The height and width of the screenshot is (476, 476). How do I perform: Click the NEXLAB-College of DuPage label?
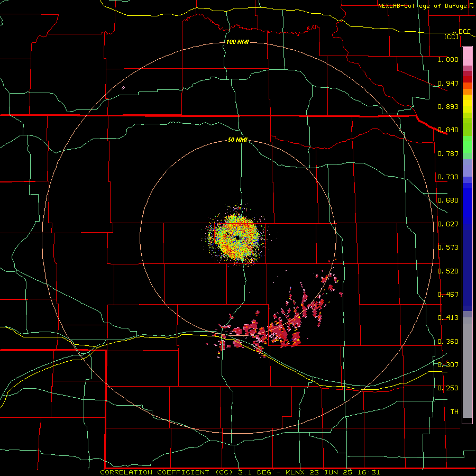[422, 6]
